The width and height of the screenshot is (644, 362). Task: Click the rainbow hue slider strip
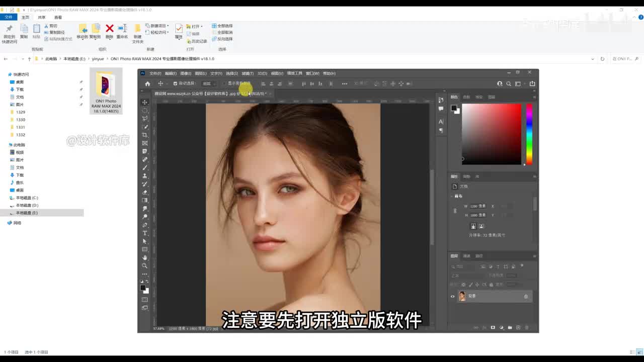point(529,134)
